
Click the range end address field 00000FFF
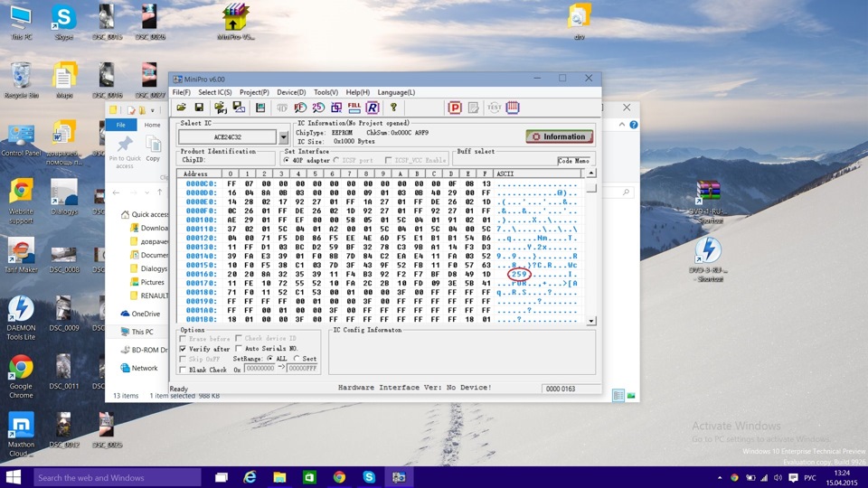302,369
